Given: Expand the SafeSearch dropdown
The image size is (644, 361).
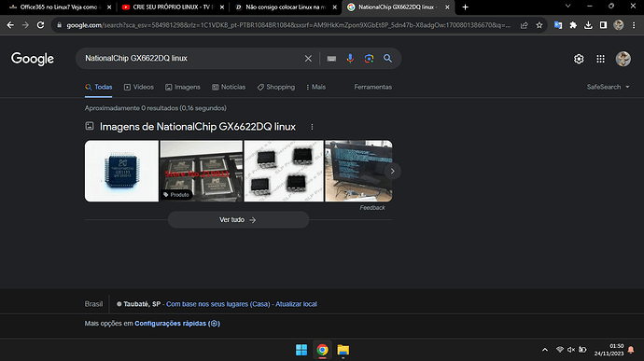Looking at the screenshot, I should click(x=608, y=87).
